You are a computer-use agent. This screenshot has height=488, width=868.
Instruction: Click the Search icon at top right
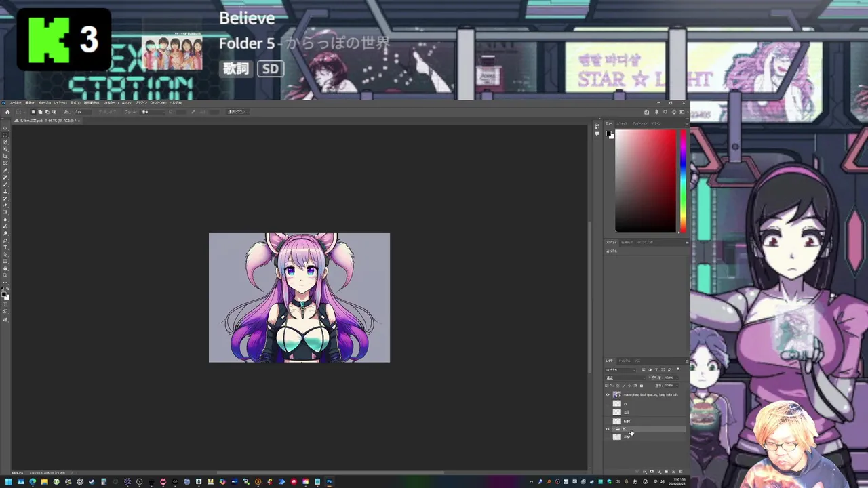[665, 112]
